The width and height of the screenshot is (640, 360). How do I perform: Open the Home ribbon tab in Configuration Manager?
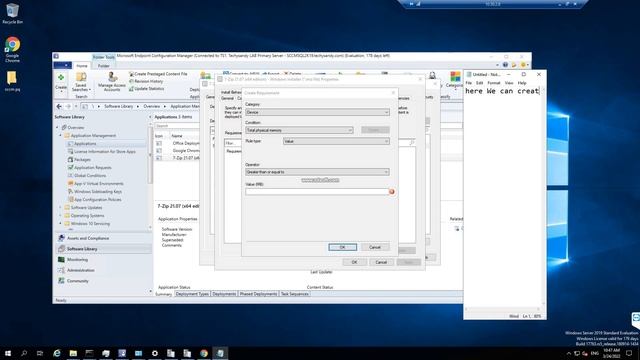click(x=82, y=65)
